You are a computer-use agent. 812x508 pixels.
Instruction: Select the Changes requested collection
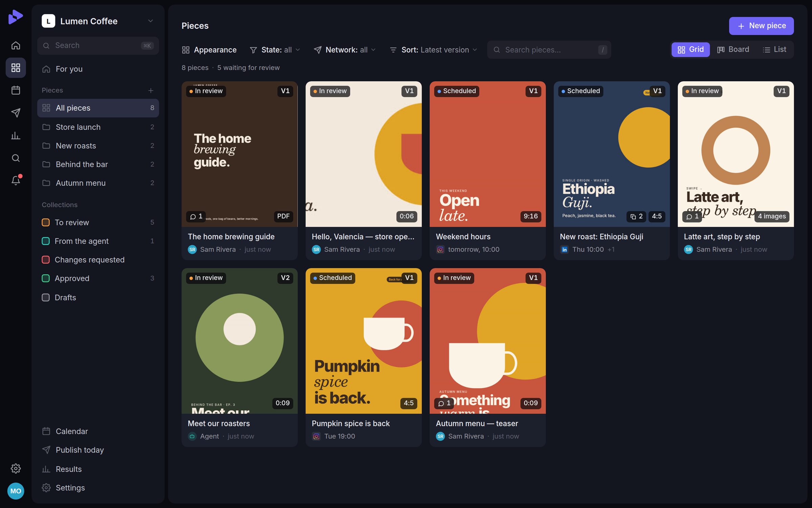[98, 260]
